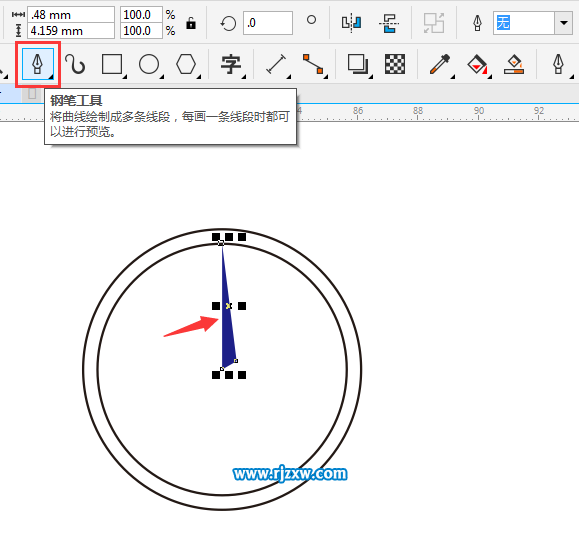
Task: Click the selection center X marker
Action: [229, 306]
